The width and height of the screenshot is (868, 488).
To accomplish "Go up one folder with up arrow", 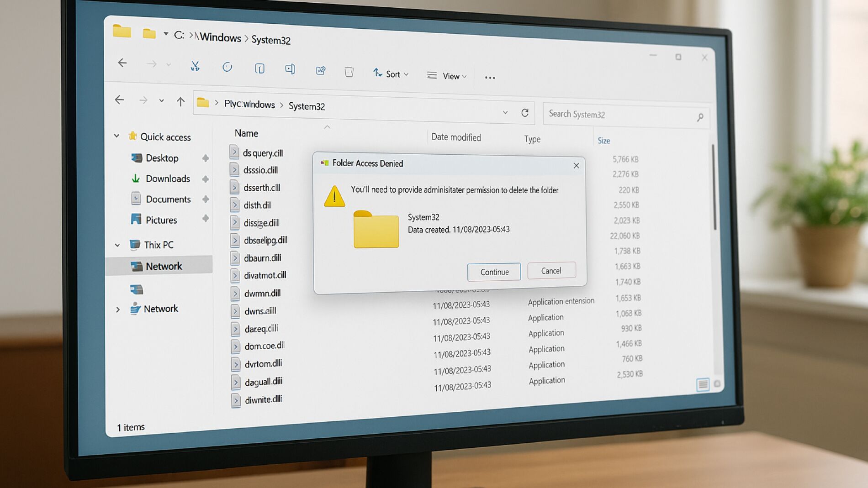I will (181, 102).
